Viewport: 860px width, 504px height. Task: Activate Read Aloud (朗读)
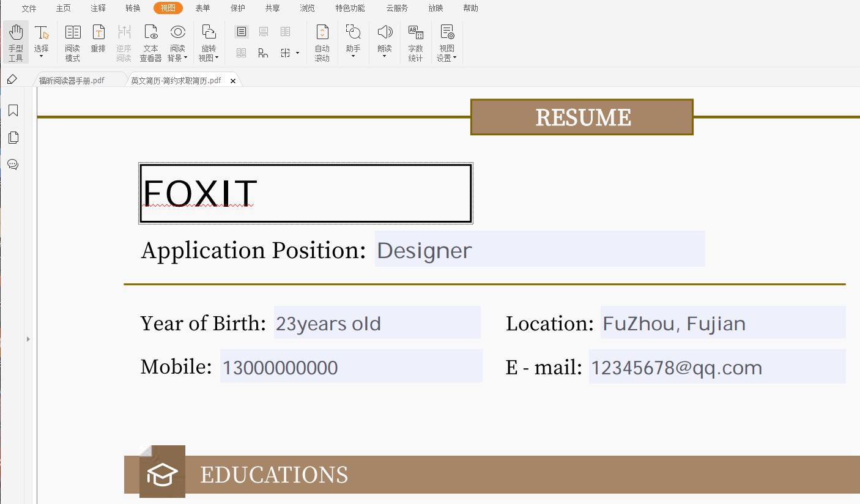(385, 40)
